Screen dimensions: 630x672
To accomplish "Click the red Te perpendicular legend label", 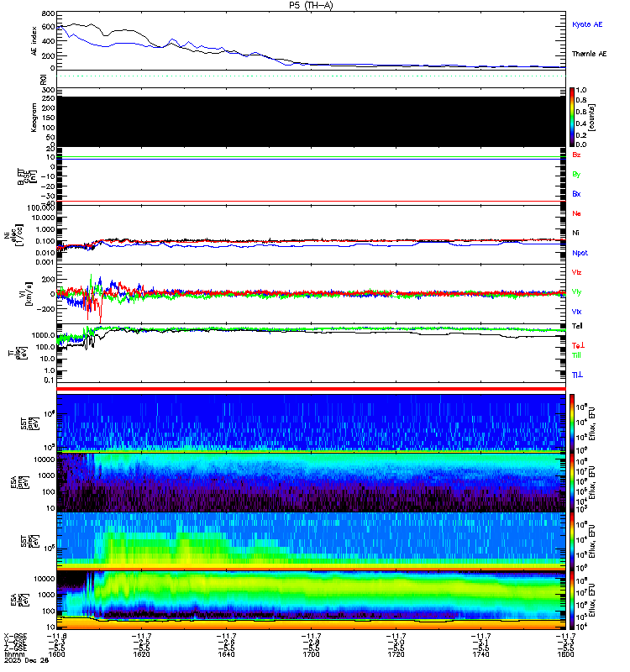I will (578, 345).
